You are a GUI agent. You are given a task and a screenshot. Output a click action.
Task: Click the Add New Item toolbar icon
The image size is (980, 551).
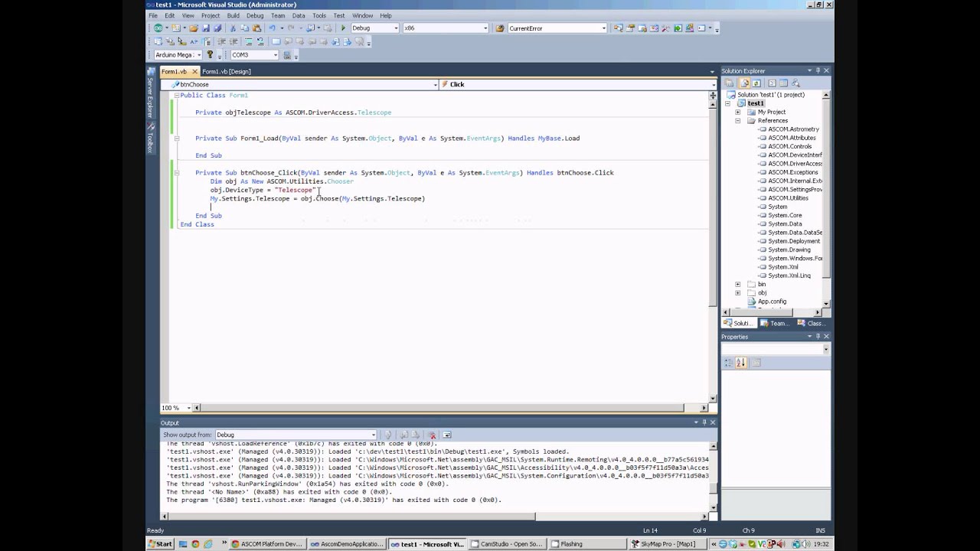click(176, 28)
